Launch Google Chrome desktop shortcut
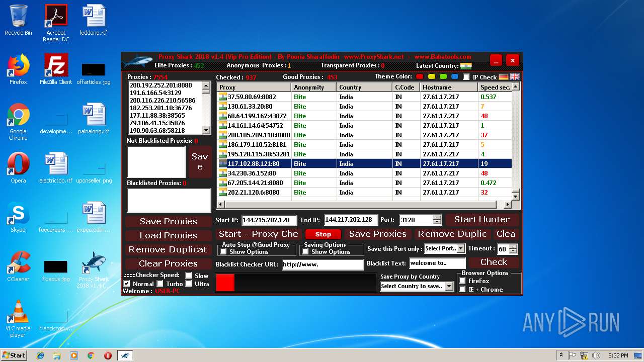Screen dimensions: 644x362 [x=18, y=122]
